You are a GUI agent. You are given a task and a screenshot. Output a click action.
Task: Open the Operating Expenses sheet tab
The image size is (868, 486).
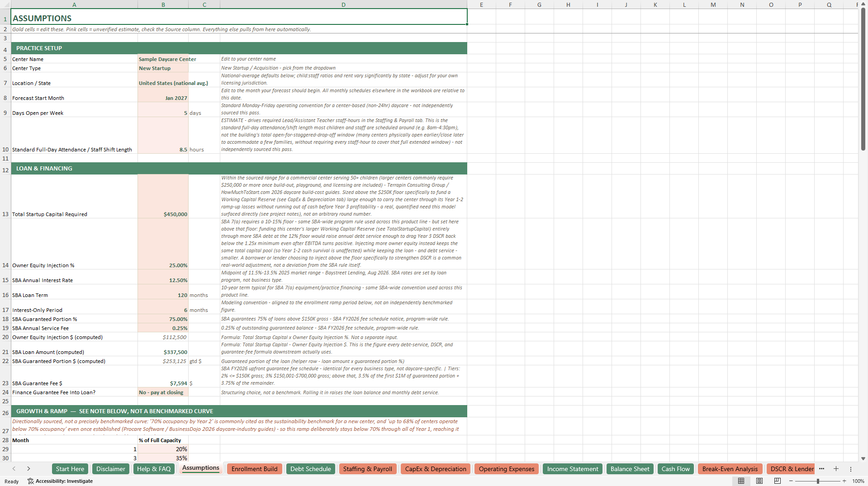[x=507, y=469]
